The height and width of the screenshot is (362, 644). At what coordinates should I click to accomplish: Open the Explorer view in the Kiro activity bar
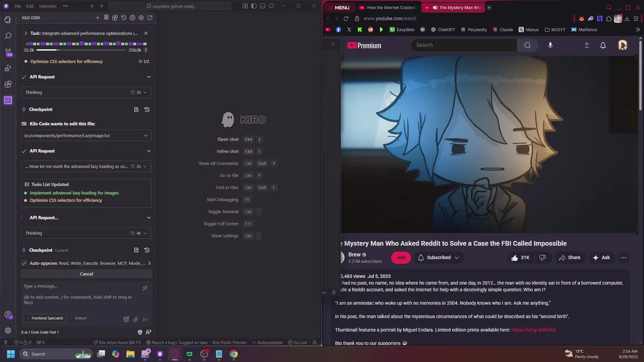tap(8, 20)
